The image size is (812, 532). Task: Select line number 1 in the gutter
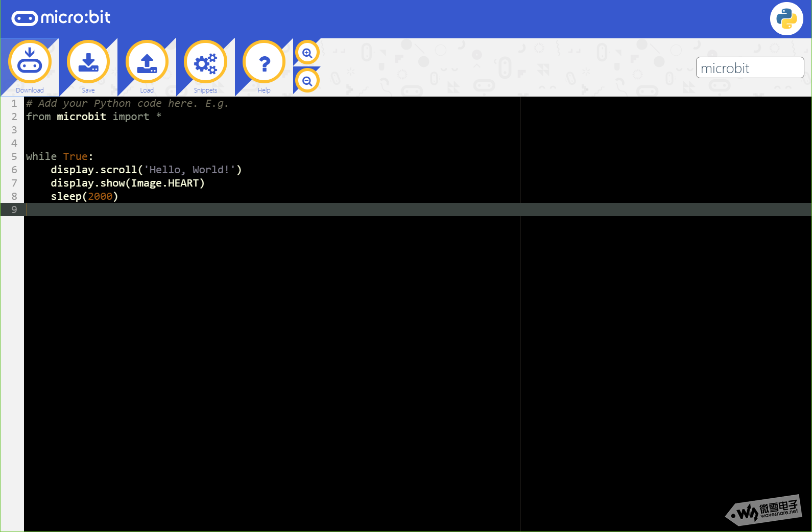tap(14, 103)
